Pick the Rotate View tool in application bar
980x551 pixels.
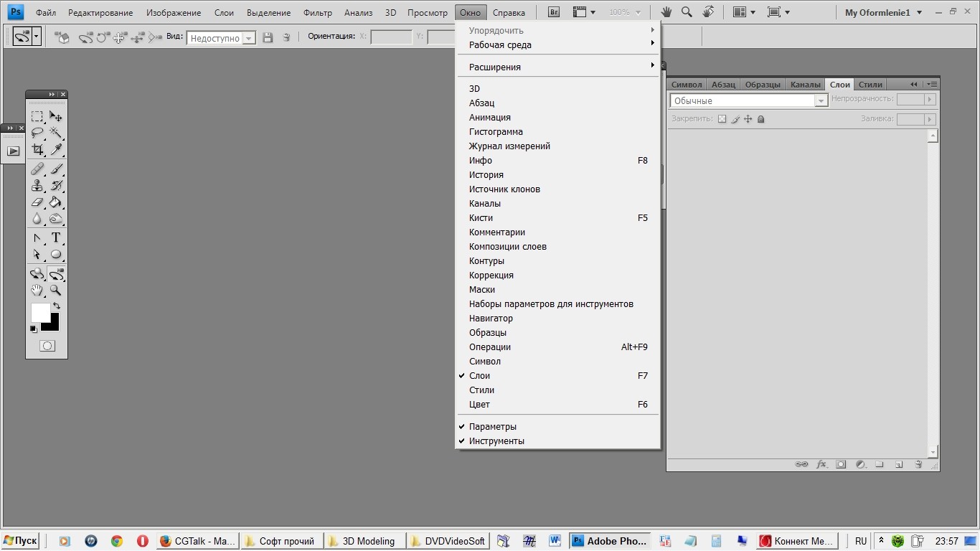708,12
